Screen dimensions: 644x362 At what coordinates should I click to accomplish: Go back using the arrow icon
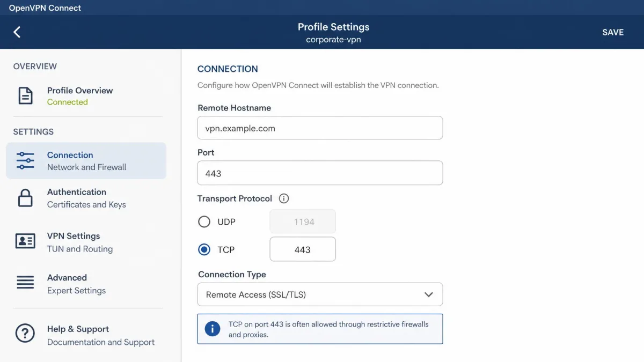[17, 32]
